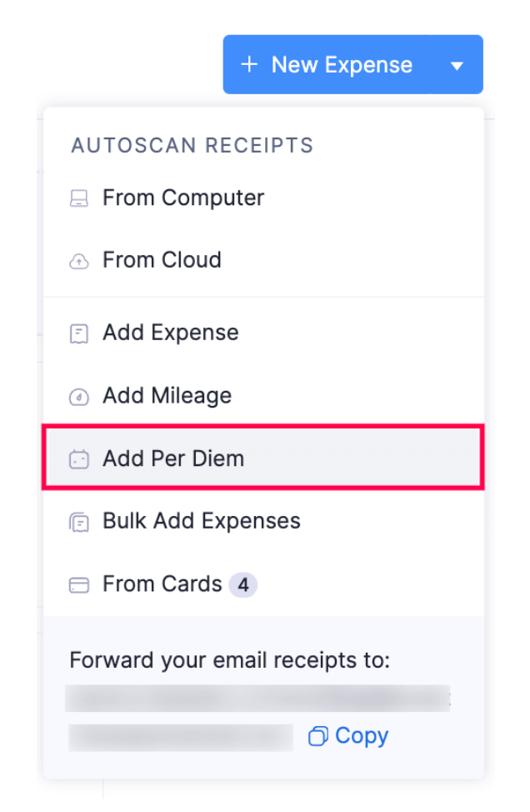Click the 4 badge next to From Cards
Viewport: 530px width, 812px height.
[x=242, y=584]
